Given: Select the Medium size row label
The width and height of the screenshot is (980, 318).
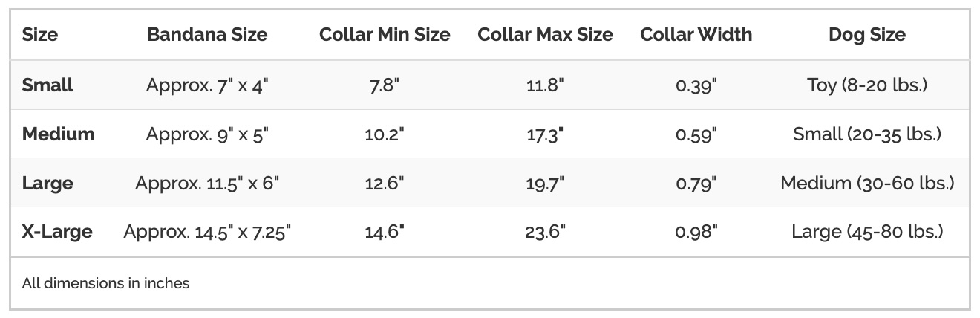Looking at the screenshot, I should (59, 134).
